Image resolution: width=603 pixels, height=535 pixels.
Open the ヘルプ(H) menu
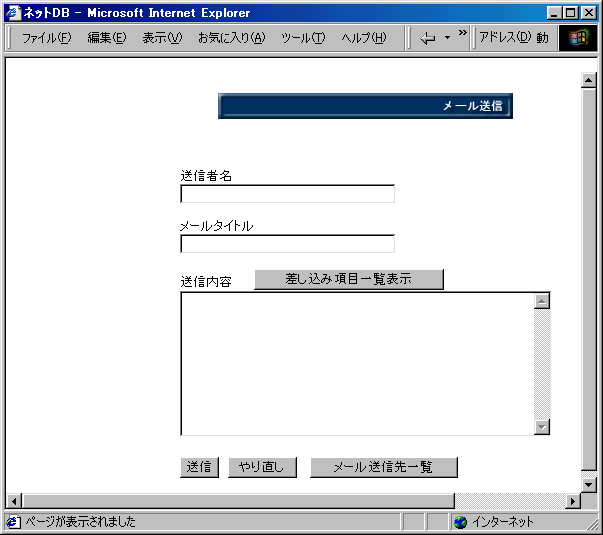[364, 38]
